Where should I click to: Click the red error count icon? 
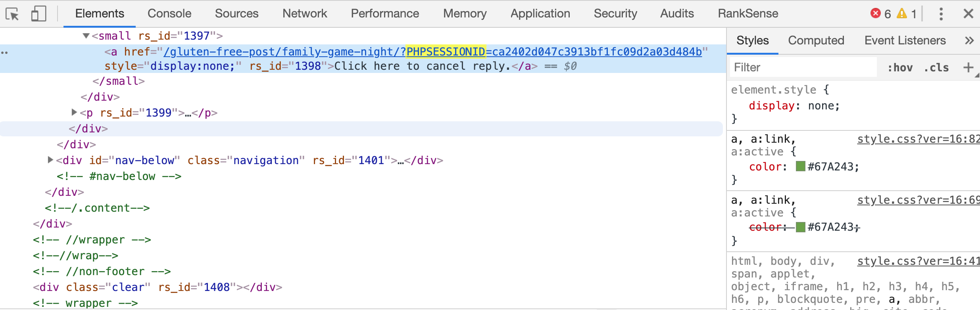pyautogui.click(x=875, y=13)
